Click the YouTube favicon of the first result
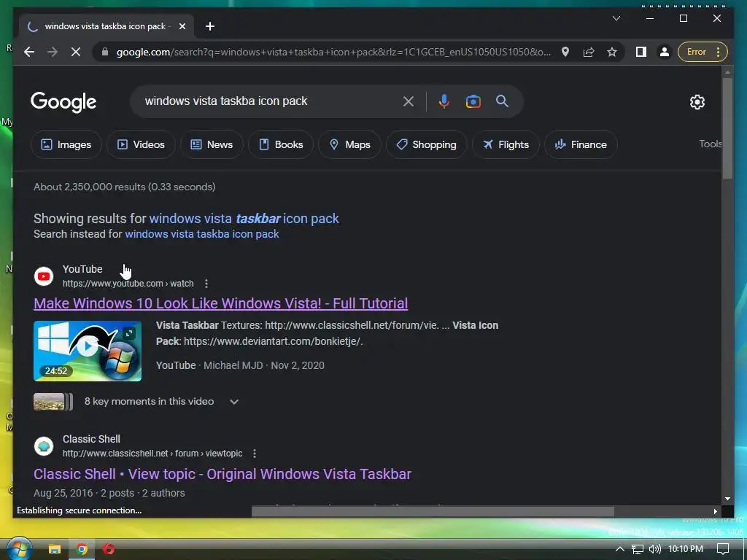 point(44,276)
